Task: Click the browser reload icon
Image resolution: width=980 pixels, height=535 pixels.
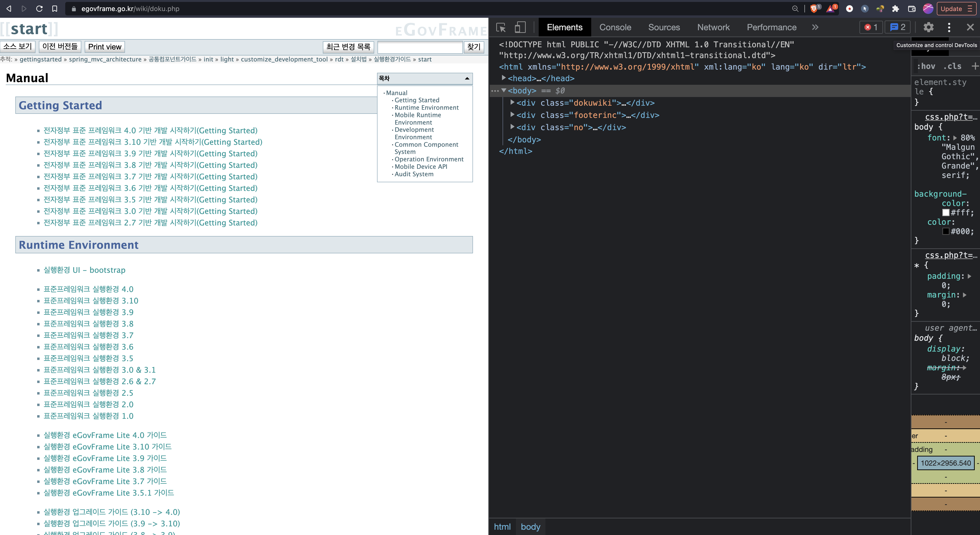Action: click(39, 8)
